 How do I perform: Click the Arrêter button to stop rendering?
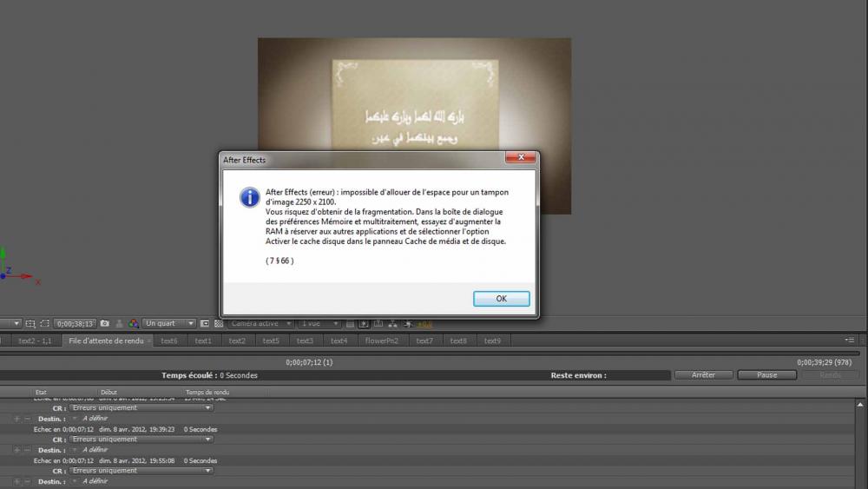pos(703,375)
